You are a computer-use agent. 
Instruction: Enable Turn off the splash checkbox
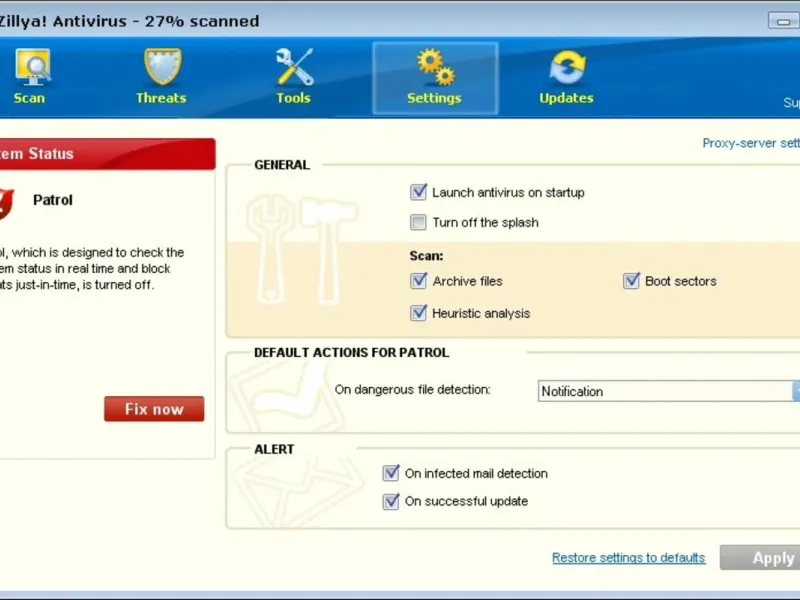click(418, 222)
